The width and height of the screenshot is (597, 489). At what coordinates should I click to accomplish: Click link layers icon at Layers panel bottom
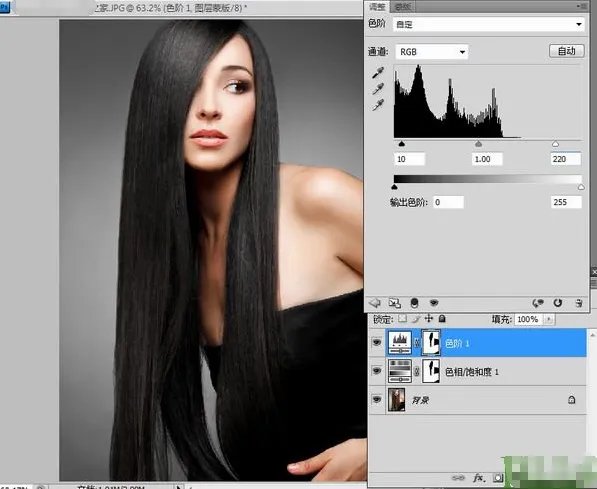458,478
